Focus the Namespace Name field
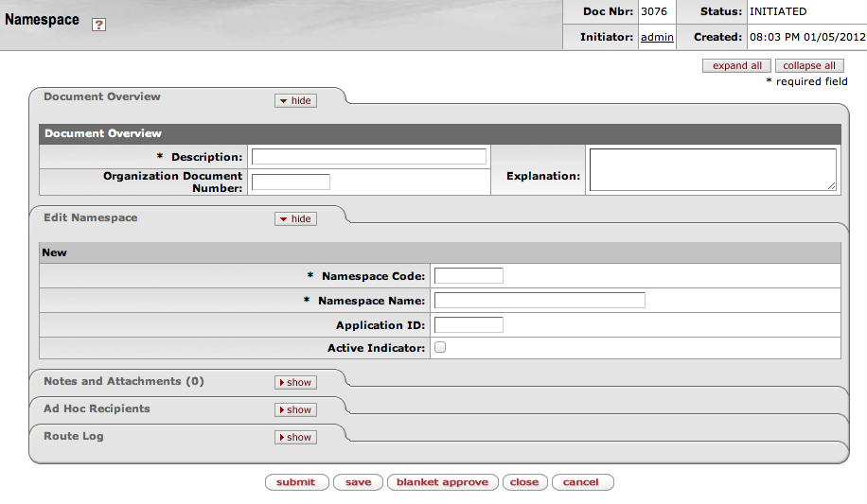This screenshot has height=504, width=867. pyautogui.click(x=540, y=300)
